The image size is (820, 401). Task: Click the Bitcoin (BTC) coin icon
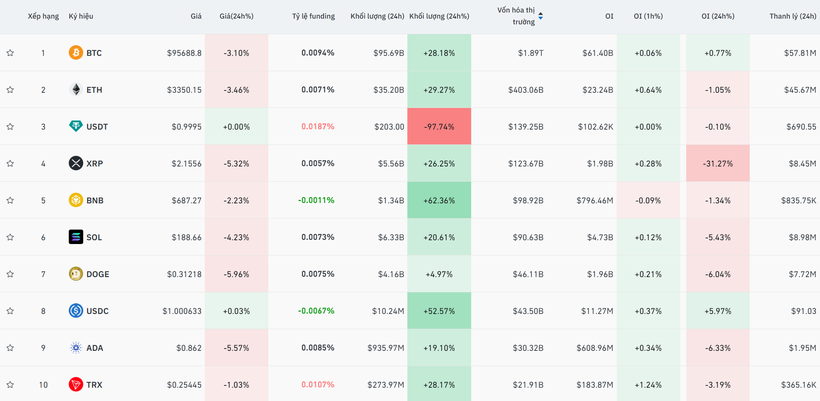[x=75, y=52]
